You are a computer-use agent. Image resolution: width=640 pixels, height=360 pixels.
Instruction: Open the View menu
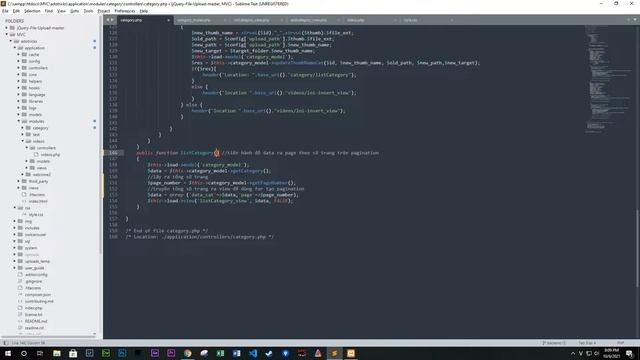(62, 11)
